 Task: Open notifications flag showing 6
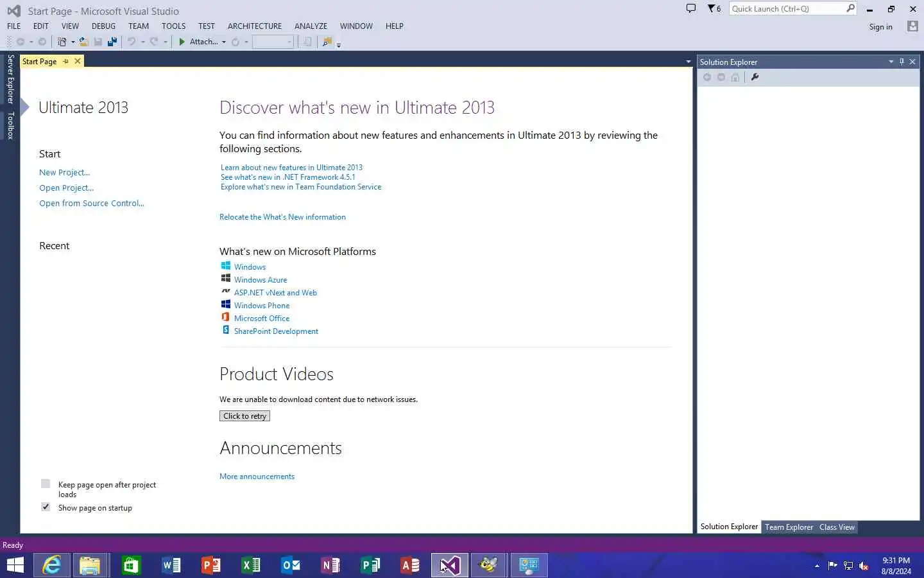(x=714, y=8)
